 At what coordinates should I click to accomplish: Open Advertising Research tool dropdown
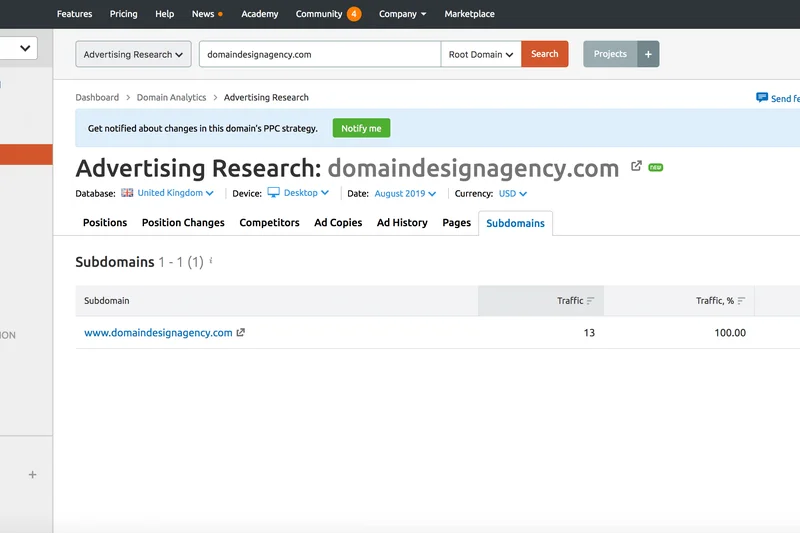(x=133, y=54)
